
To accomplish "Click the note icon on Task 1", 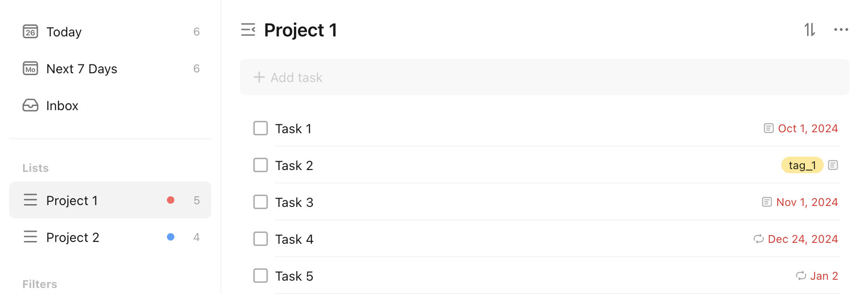I will pyautogui.click(x=768, y=129).
